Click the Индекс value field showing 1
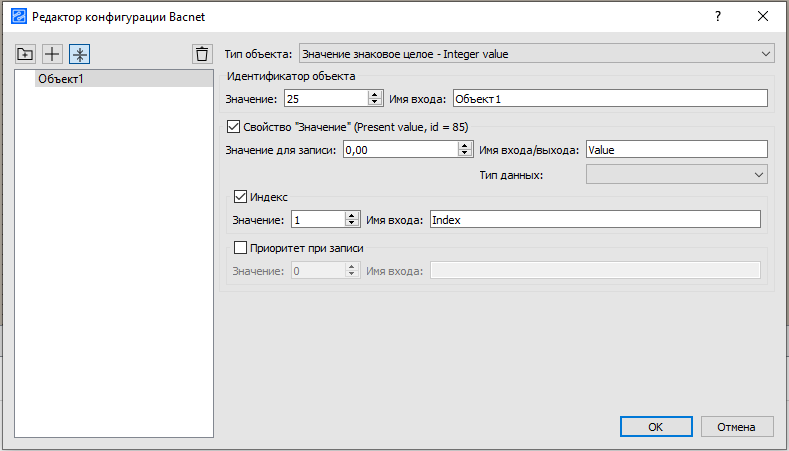 tap(318, 219)
